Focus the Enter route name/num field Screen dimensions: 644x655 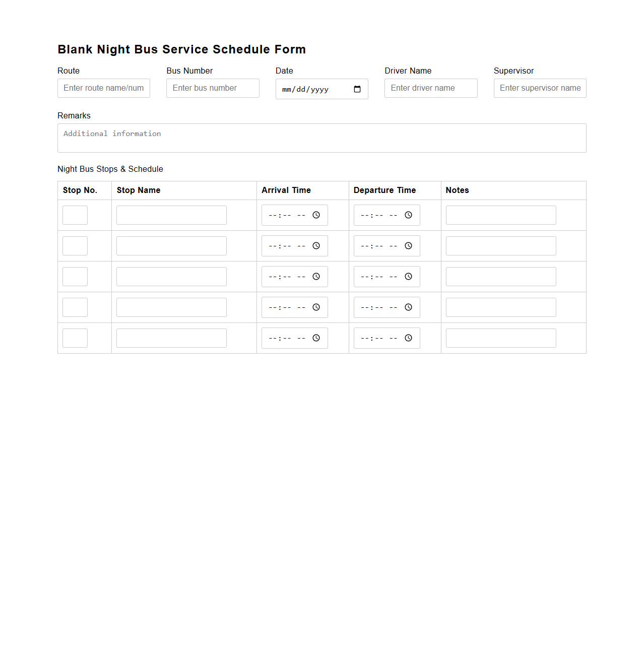[103, 88]
